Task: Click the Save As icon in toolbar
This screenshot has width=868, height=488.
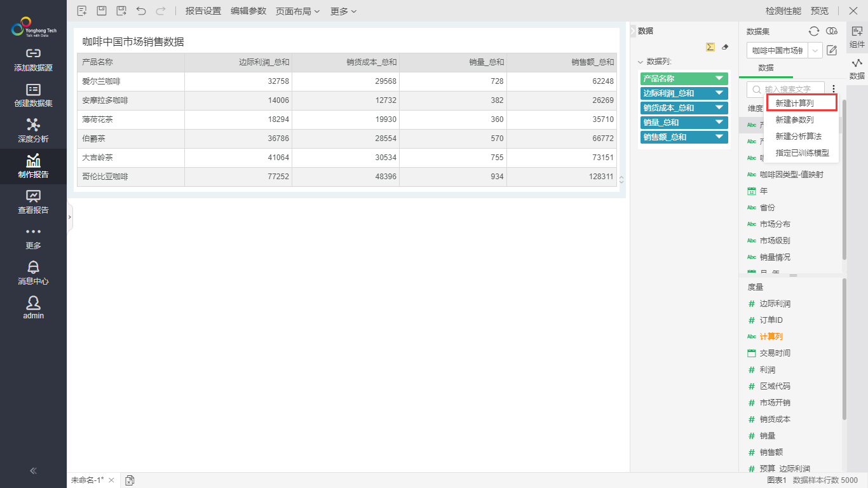Action: 121,11
